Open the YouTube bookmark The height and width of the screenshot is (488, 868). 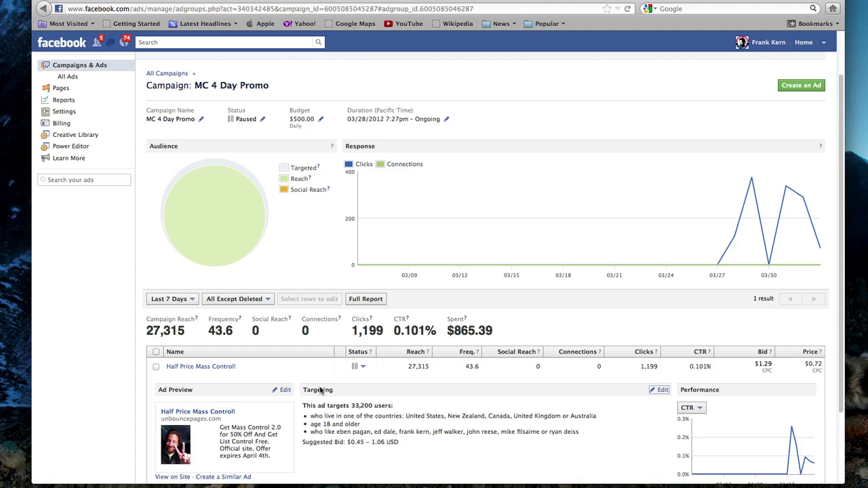click(x=403, y=24)
